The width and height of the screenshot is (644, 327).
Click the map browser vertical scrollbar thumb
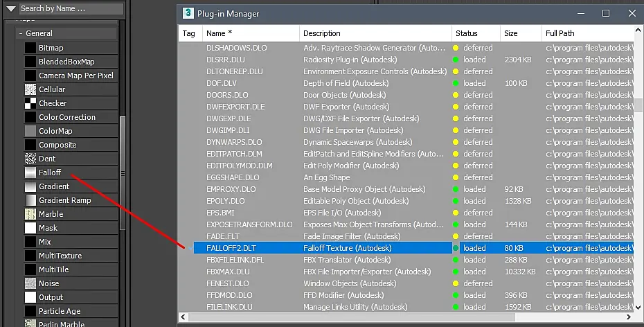coord(123,173)
